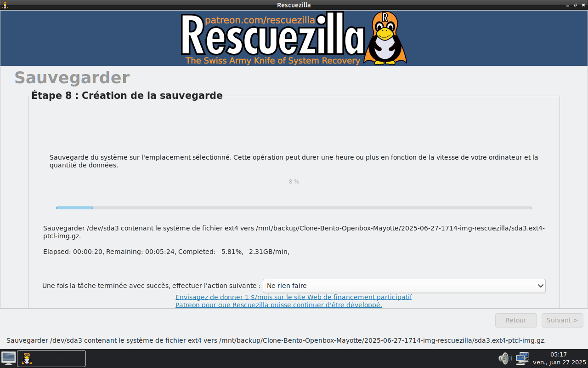Click the Retour button
This screenshot has width=588, height=368.
point(516,320)
